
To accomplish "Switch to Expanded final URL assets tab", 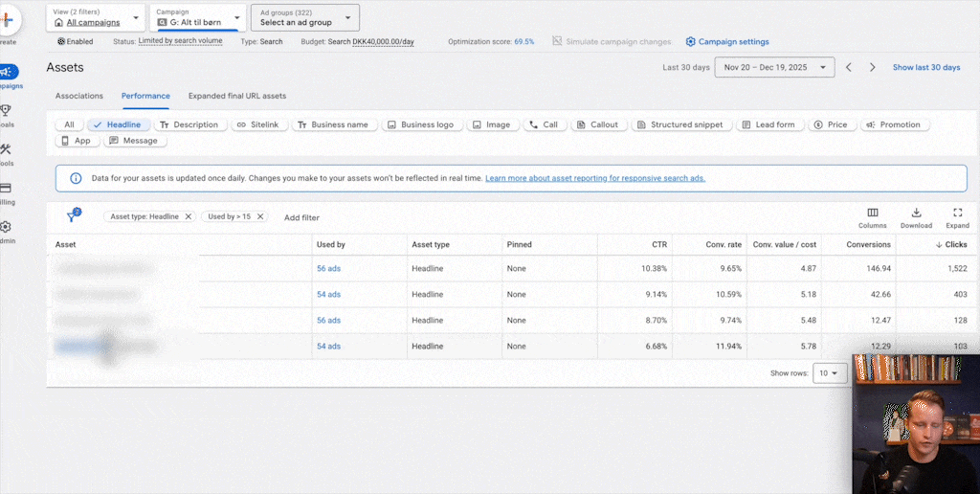I will (x=236, y=96).
